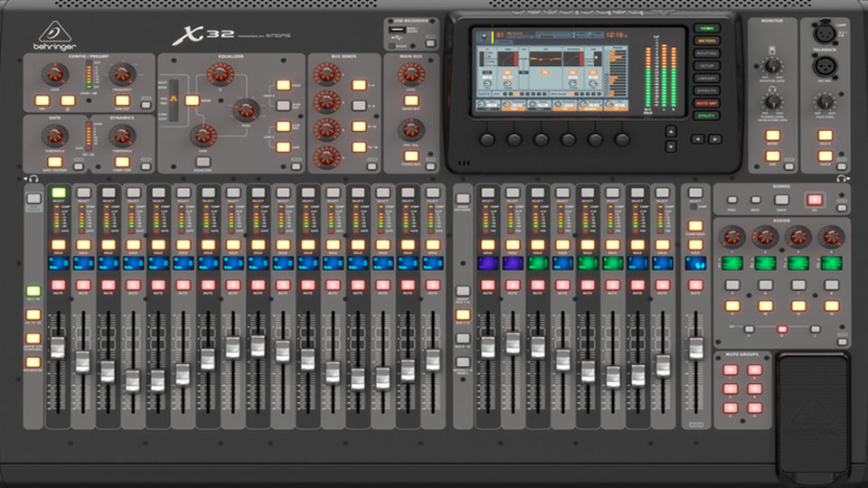Viewport: 868px width, 488px height.
Task: Toggle the Monitor Mono button
Action: pyautogui.click(x=773, y=136)
